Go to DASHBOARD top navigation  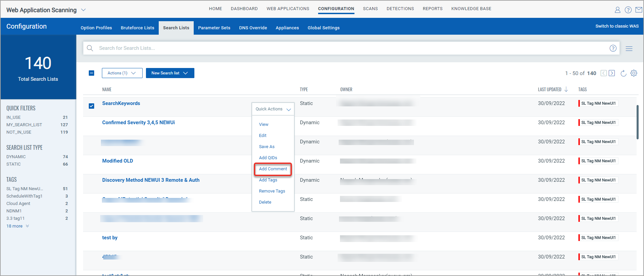pyautogui.click(x=244, y=9)
